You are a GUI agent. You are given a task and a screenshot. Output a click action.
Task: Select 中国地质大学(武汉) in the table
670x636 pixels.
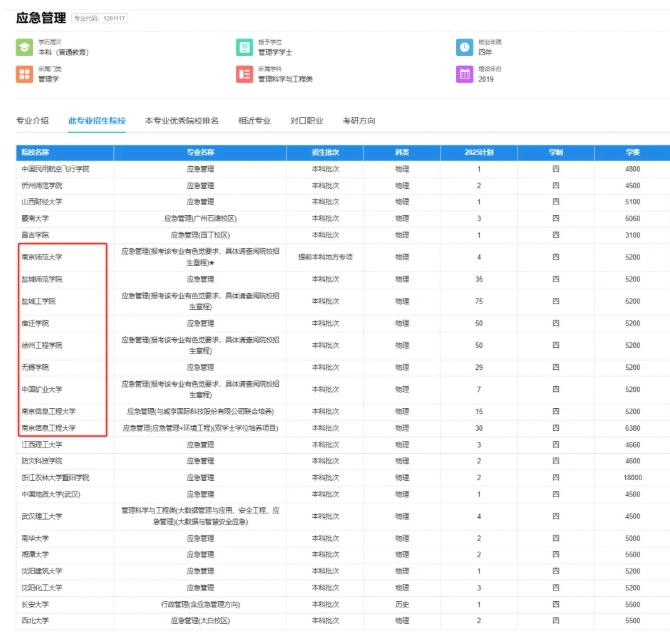(51, 494)
